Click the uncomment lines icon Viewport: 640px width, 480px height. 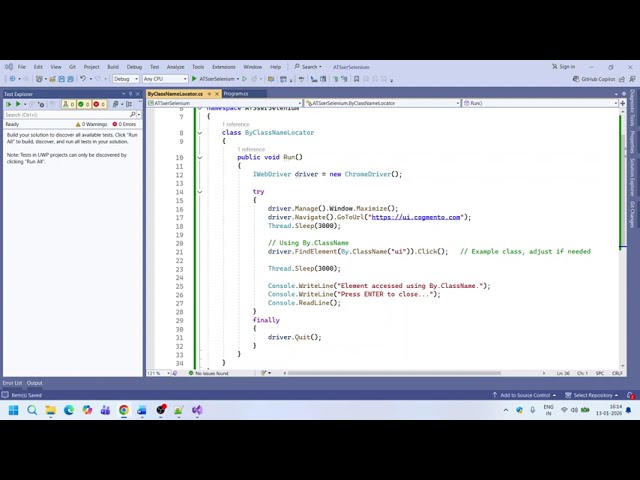point(343,79)
